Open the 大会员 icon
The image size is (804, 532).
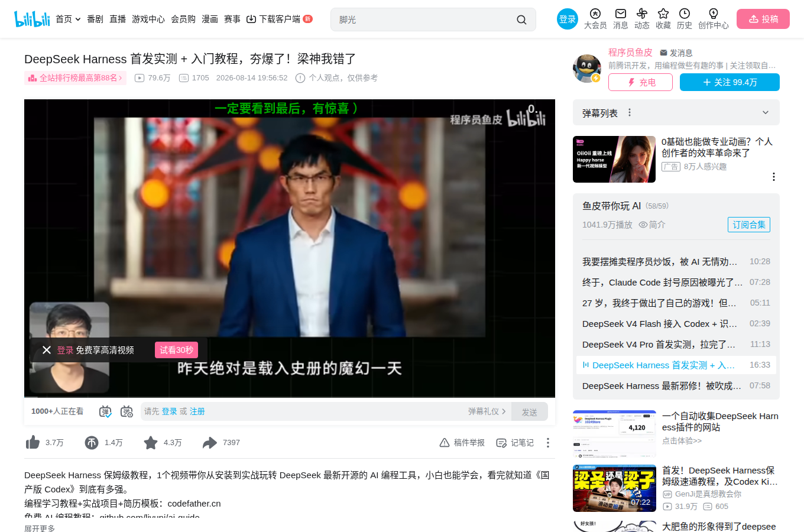[595, 14]
